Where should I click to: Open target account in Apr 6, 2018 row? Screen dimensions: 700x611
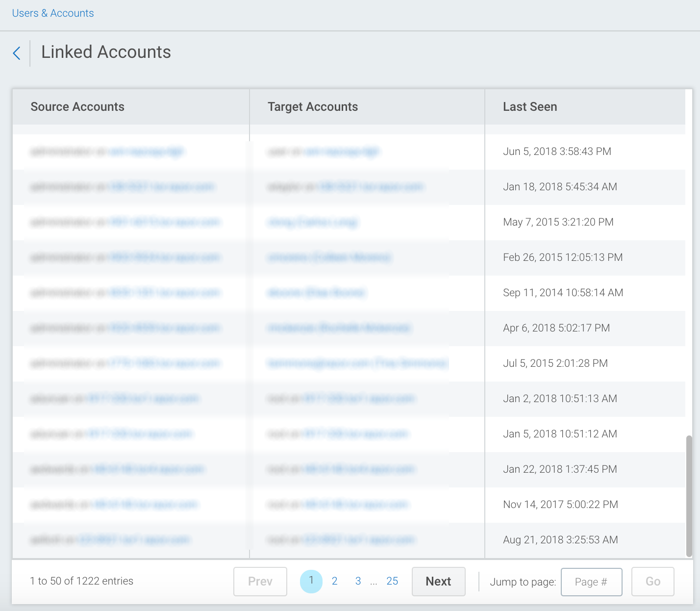pos(339,328)
